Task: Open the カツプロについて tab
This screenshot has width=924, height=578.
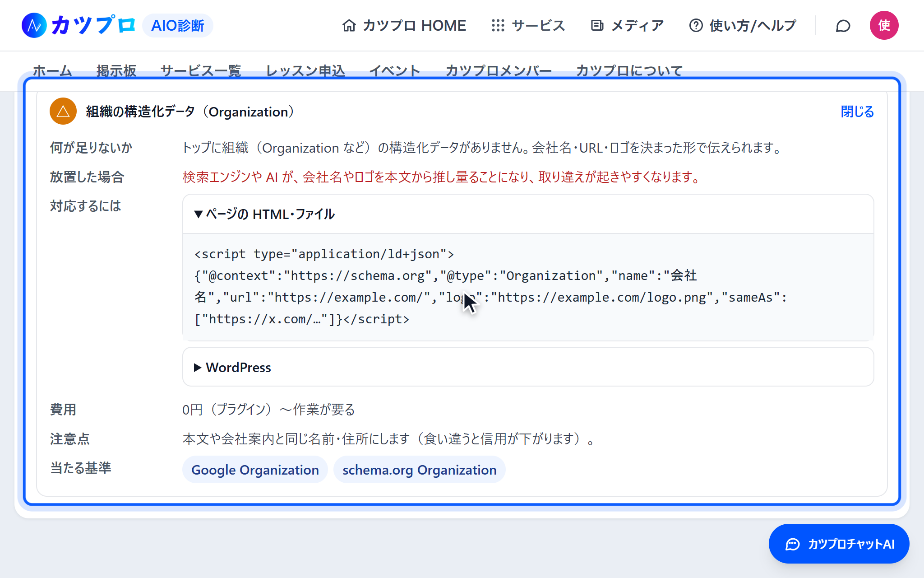Action: pos(629,70)
